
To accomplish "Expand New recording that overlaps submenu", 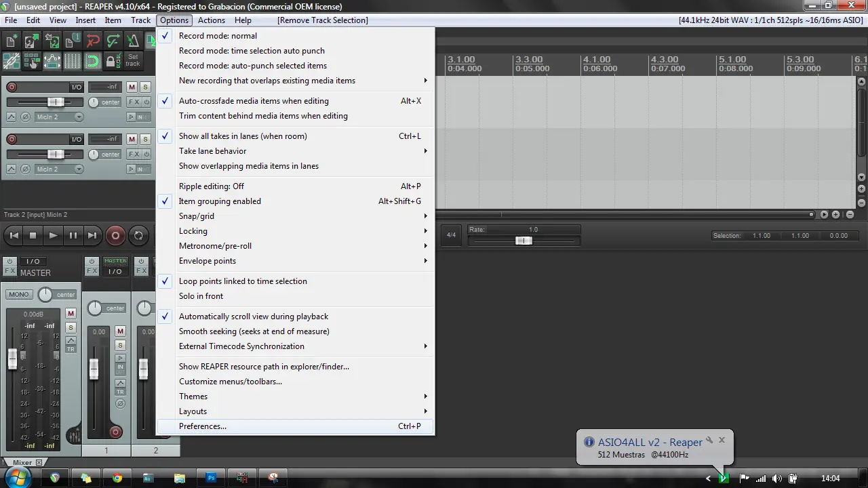I will 296,81.
